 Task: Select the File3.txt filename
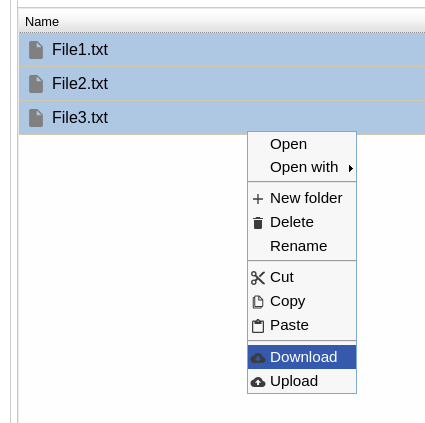click(x=80, y=118)
